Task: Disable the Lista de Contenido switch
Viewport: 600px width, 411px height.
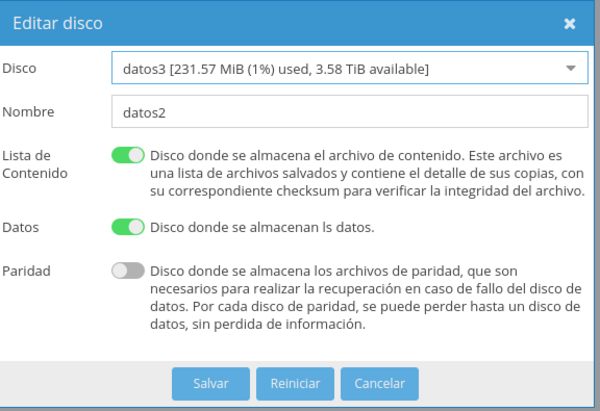Action: 128,156
